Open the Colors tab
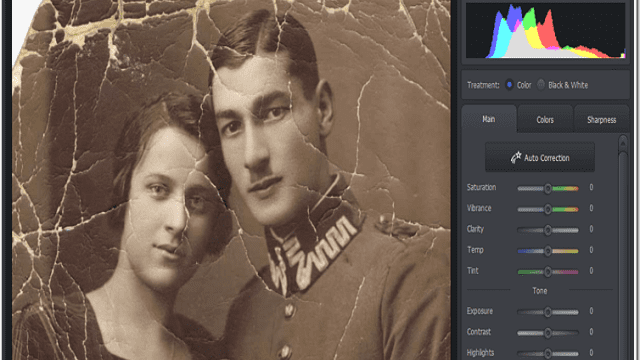The height and width of the screenshot is (360, 640). pos(545,120)
